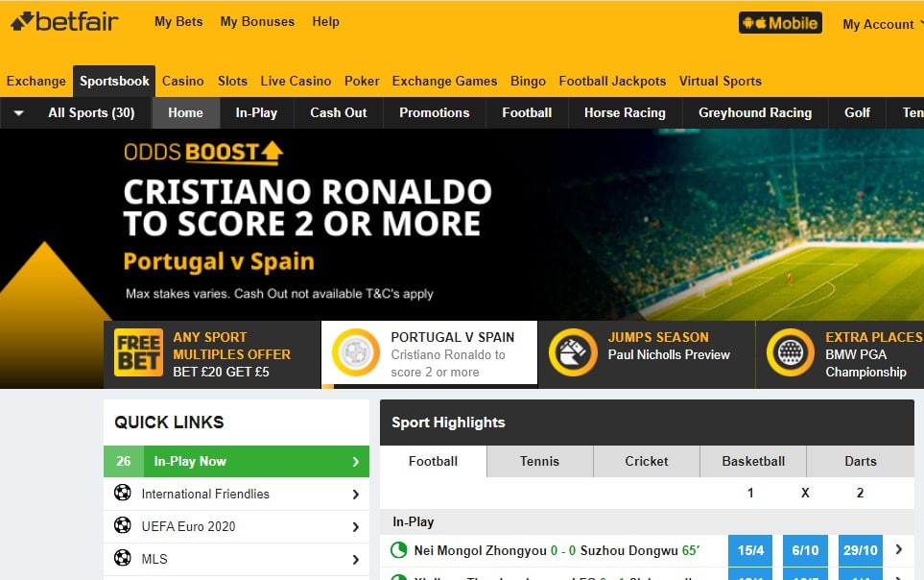Open the UEFA Euro 2020 chevron
Viewport: 924px width, 580px height.
pos(355,527)
